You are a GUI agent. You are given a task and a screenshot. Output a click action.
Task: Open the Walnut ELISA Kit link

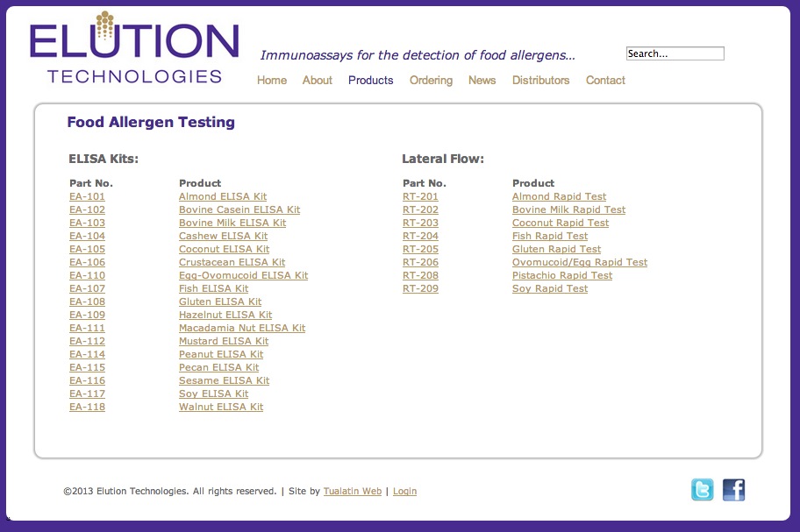pyautogui.click(x=221, y=408)
